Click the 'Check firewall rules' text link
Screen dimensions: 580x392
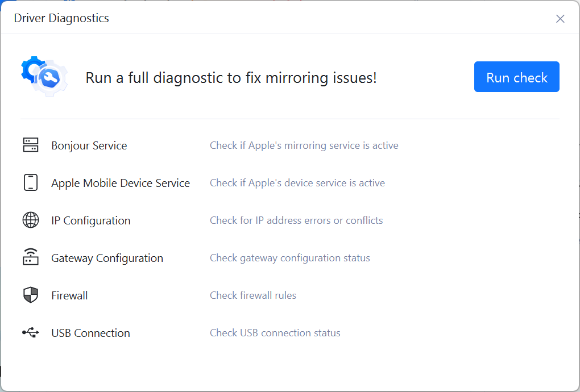point(252,295)
